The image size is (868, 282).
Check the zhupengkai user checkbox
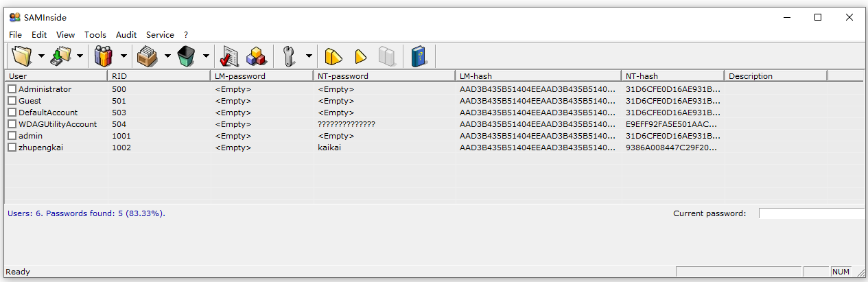12,148
